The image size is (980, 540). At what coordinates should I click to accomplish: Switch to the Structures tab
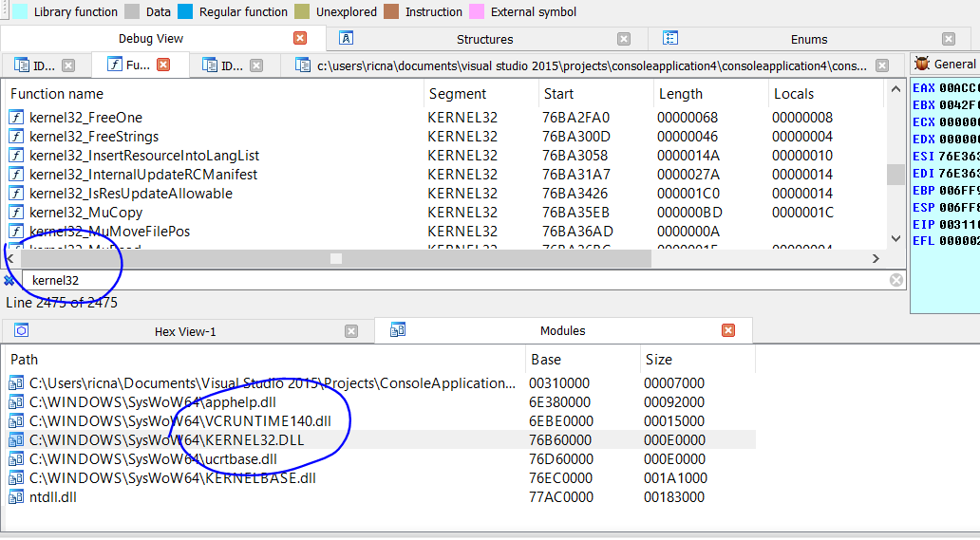[x=484, y=39]
